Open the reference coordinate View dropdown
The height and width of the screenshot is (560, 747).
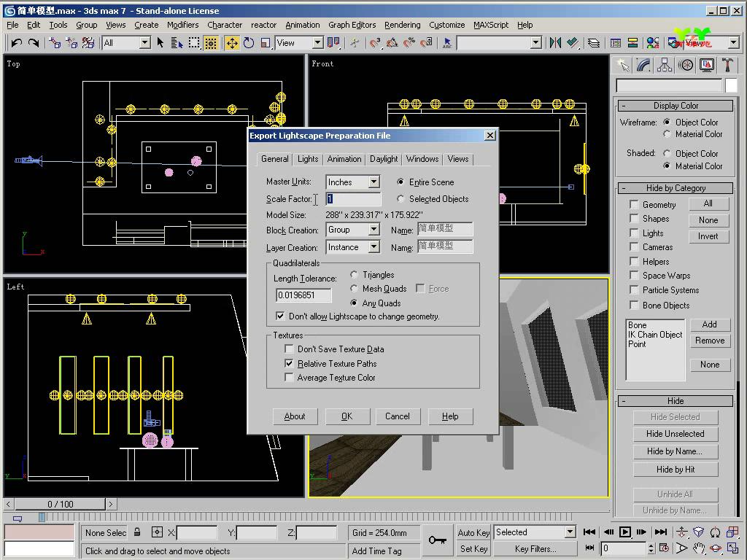pyautogui.click(x=318, y=43)
